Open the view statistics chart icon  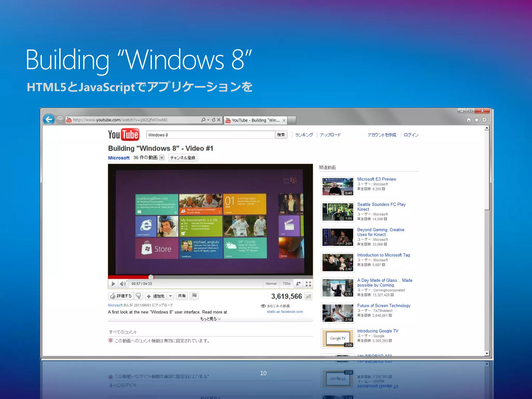308,296
